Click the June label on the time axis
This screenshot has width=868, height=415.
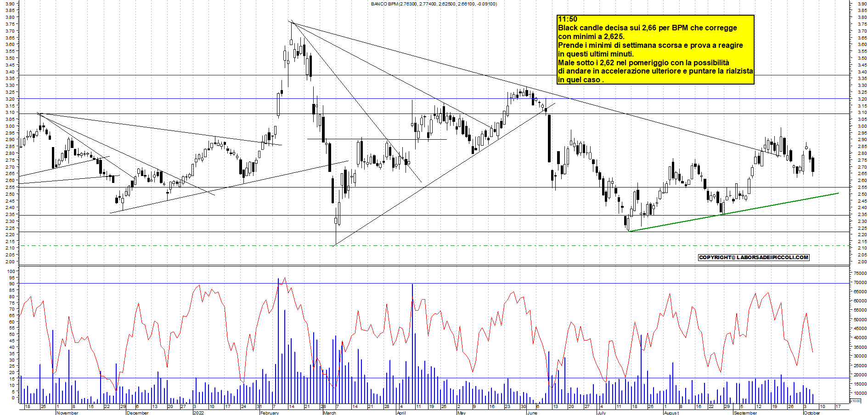(532, 413)
